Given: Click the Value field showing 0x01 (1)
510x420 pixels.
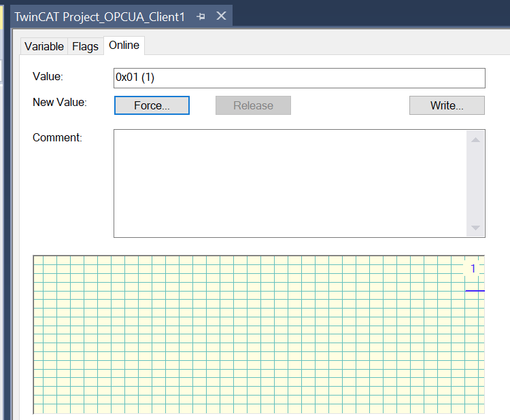Looking at the screenshot, I should (299, 77).
